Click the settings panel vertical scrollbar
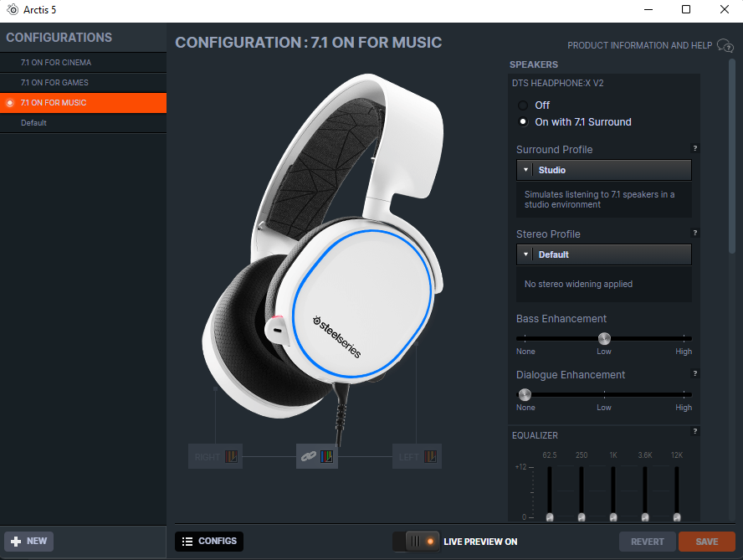The image size is (743, 560). 731,157
